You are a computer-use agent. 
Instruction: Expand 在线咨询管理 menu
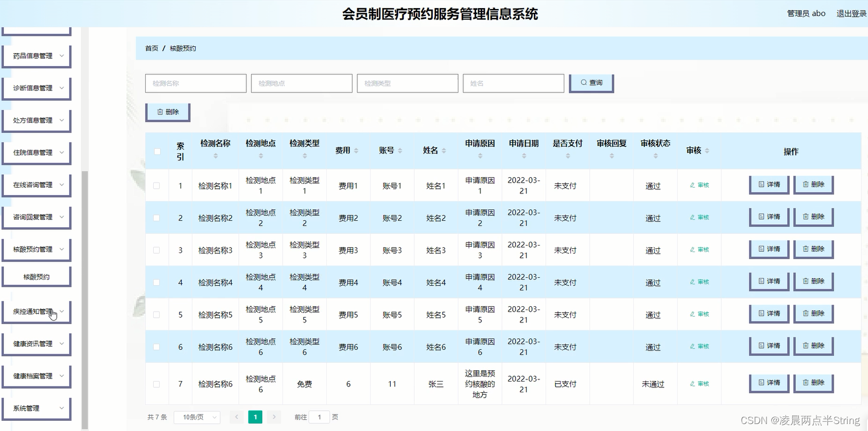tap(37, 185)
